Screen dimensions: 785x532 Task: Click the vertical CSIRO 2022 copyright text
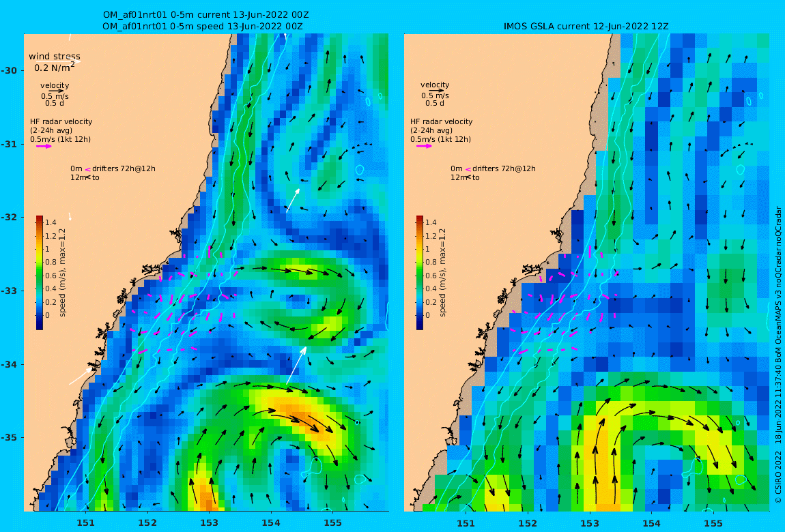pos(778,355)
